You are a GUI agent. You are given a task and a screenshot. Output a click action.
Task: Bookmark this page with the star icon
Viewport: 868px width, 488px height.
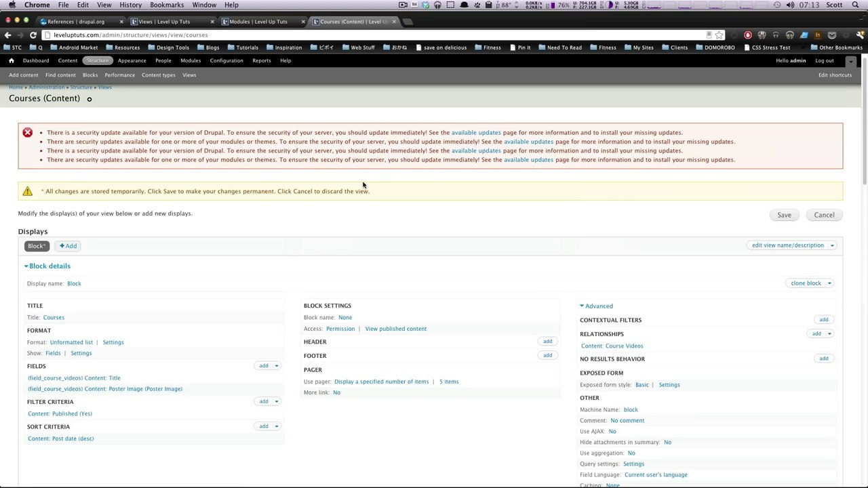click(719, 35)
